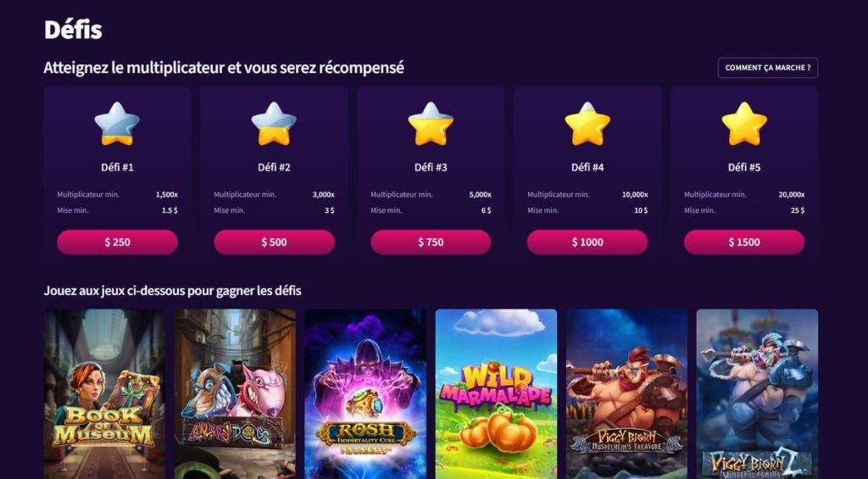Play the Wild Marmalade game
Viewport: 868px width, 479px height.
click(496, 393)
